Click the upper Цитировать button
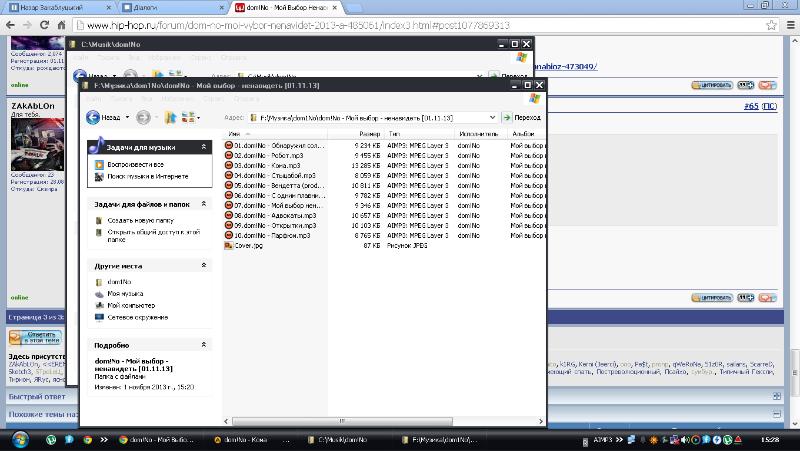The width and height of the screenshot is (800, 451). click(x=712, y=85)
